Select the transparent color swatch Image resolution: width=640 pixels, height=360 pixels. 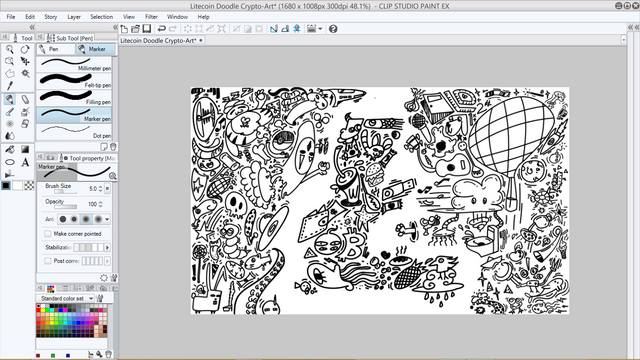pos(29,186)
